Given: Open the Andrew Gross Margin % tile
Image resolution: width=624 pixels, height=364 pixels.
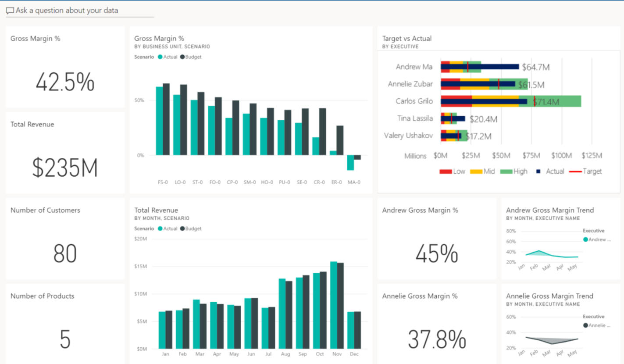Looking at the screenshot, I should (x=435, y=239).
